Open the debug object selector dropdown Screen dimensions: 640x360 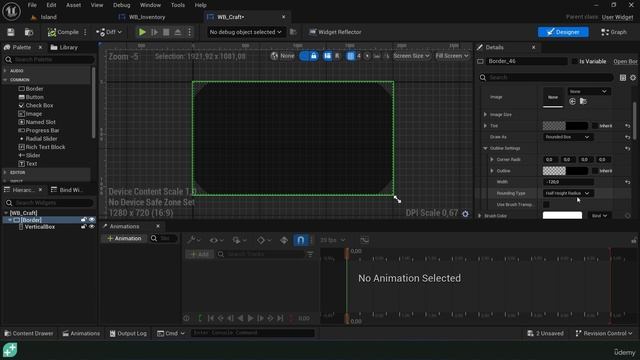click(x=245, y=32)
